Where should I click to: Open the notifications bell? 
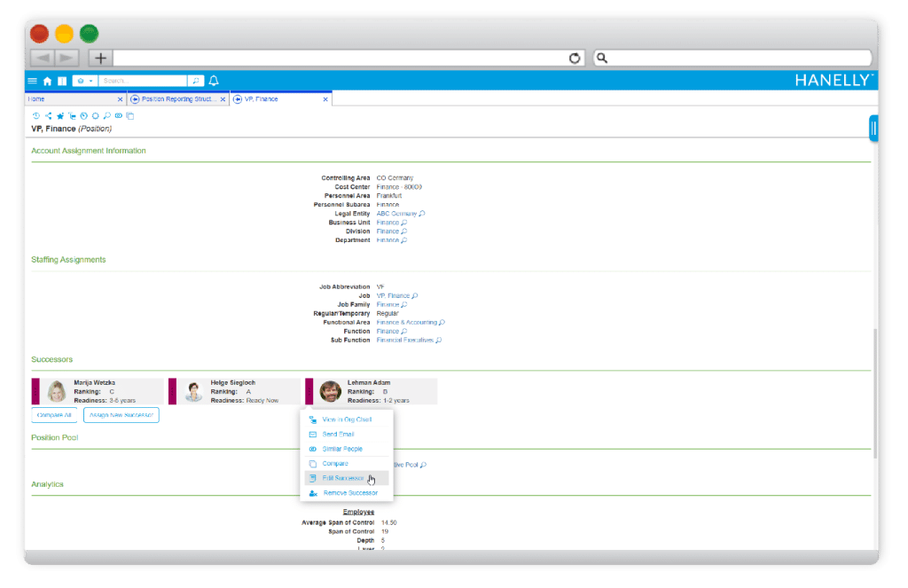214,81
